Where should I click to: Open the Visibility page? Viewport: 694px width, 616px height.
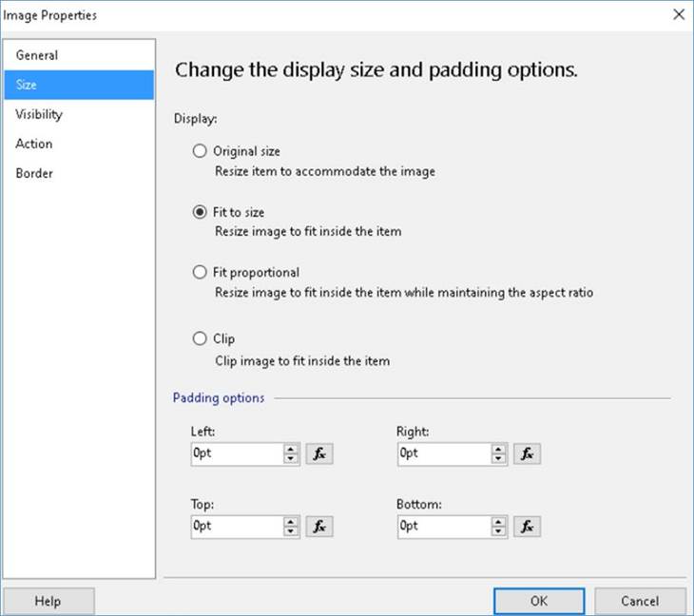[39, 114]
